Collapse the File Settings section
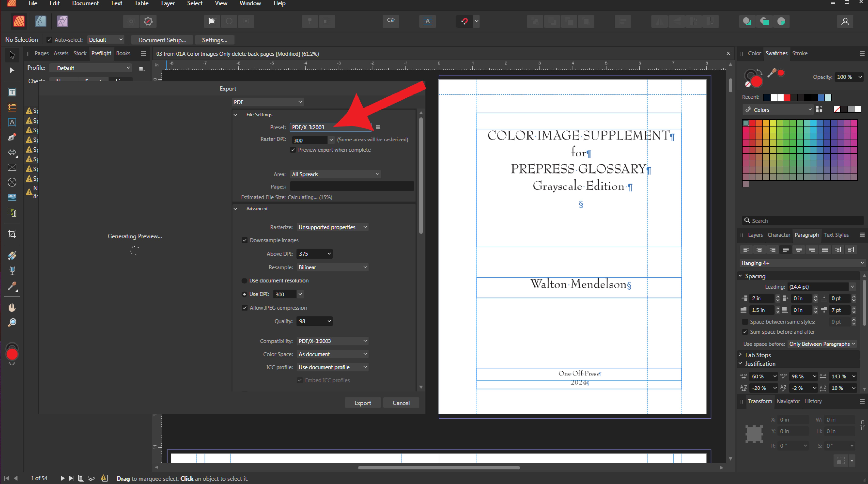 click(x=236, y=115)
